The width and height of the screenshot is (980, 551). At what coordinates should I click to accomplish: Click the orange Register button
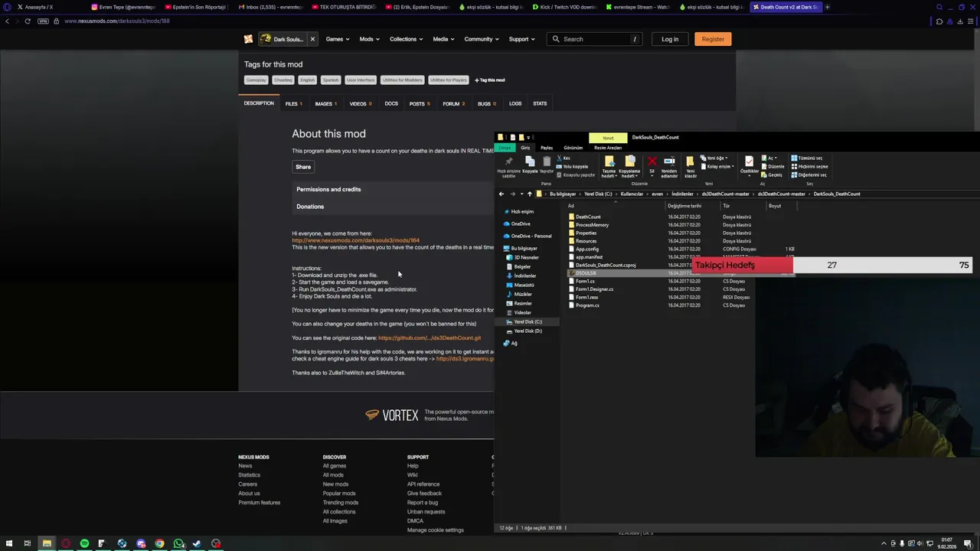point(713,39)
